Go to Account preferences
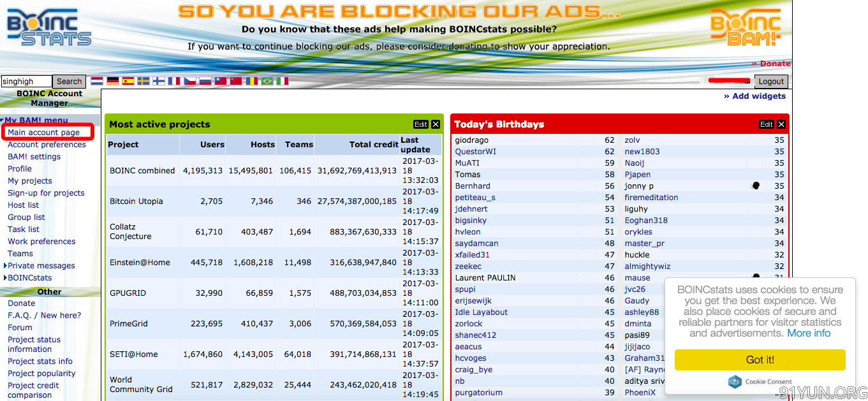Screen dimensions: 868x401 pos(47,145)
